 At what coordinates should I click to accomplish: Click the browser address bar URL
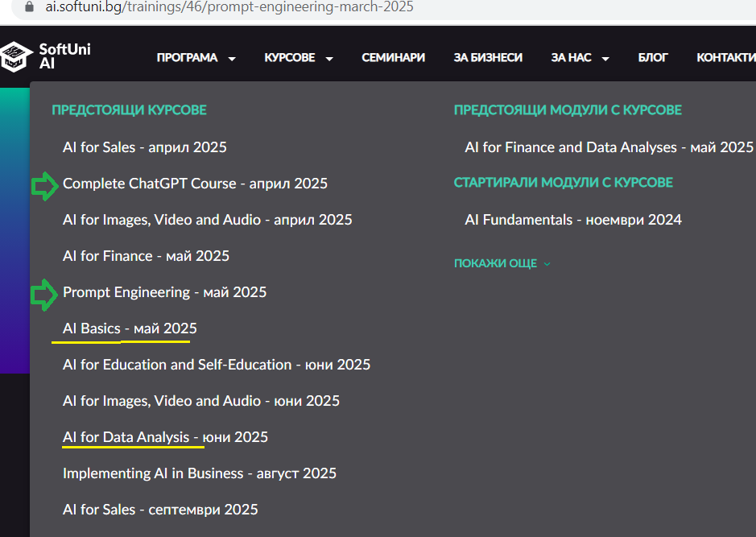(x=229, y=6)
